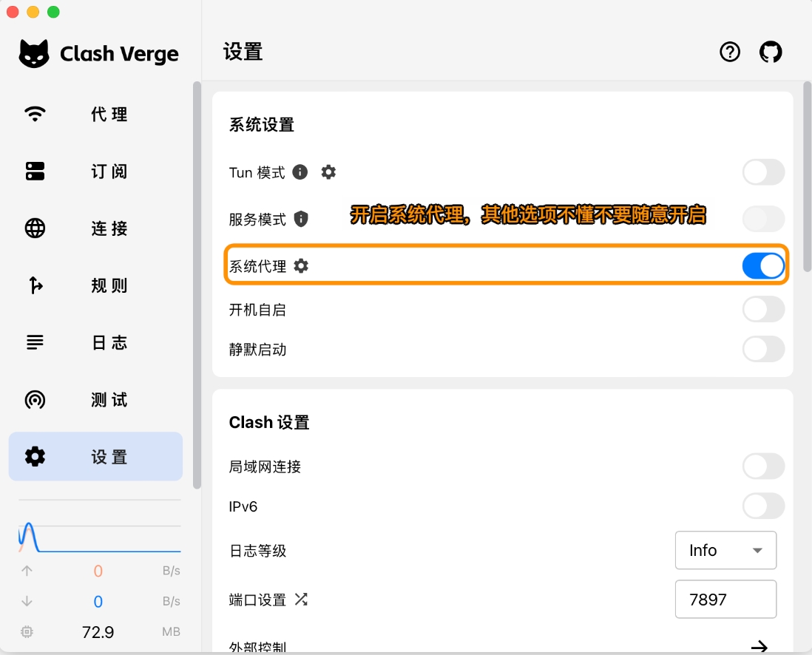This screenshot has width=812, height=655.
Task: Enable the IPv6 toggle
Action: point(762,506)
